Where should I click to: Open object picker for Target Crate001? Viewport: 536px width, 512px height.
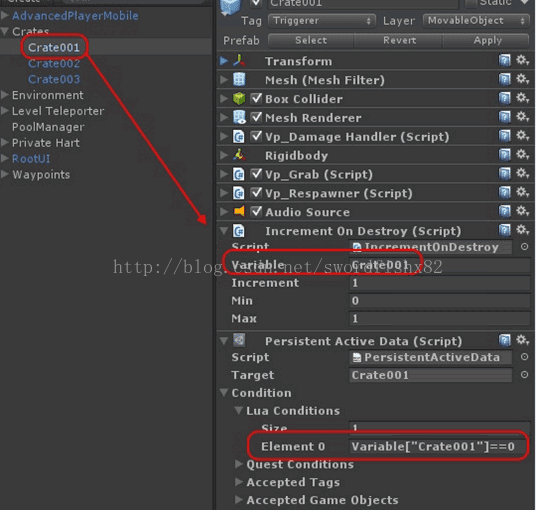coord(524,375)
